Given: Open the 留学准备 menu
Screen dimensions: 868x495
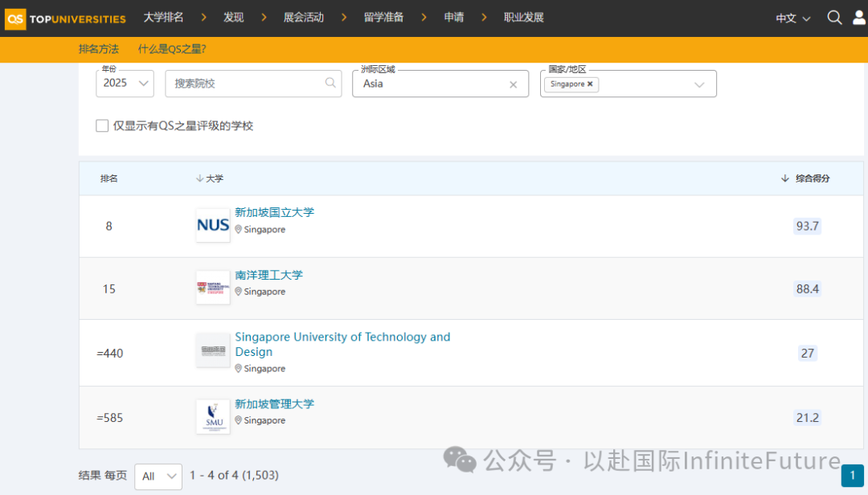Looking at the screenshot, I should coord(383,18).
